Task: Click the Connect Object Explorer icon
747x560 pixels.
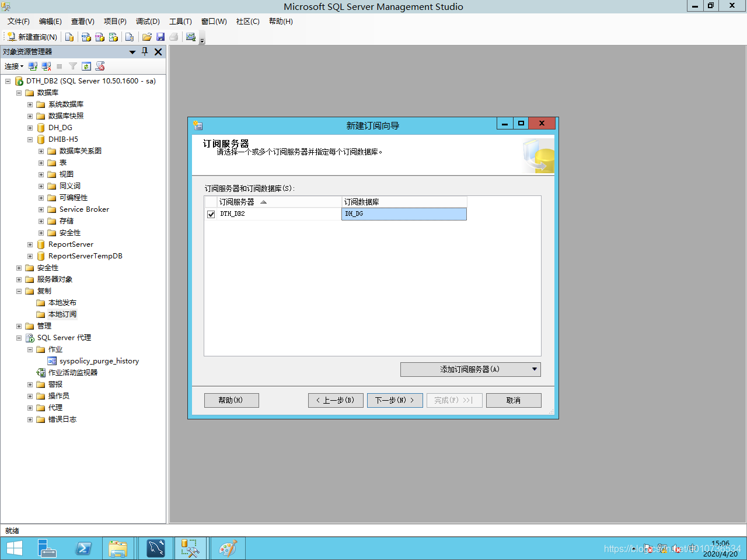Action: click(x=33, y=66)
